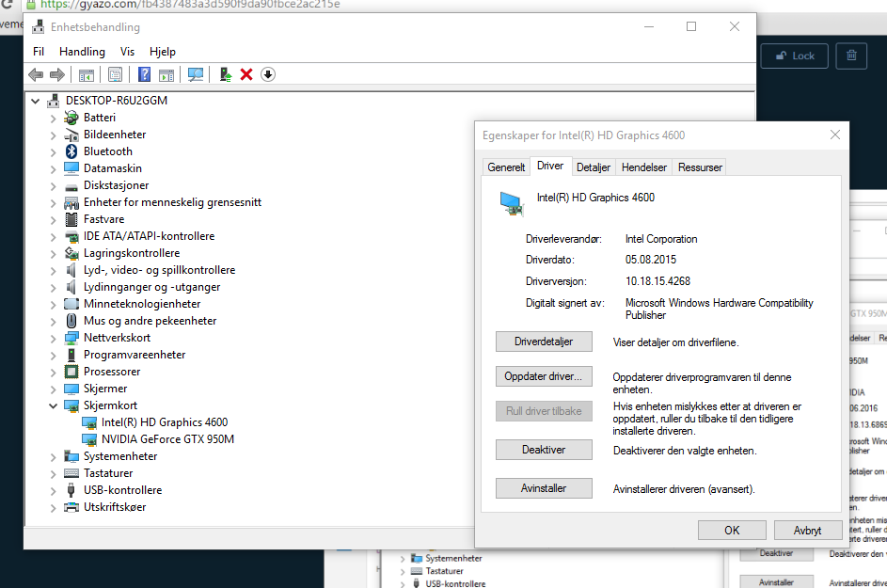This screenshot has width=887, height=588.
Task: Click the action pane toolbar icon
Action: [166, 74]
